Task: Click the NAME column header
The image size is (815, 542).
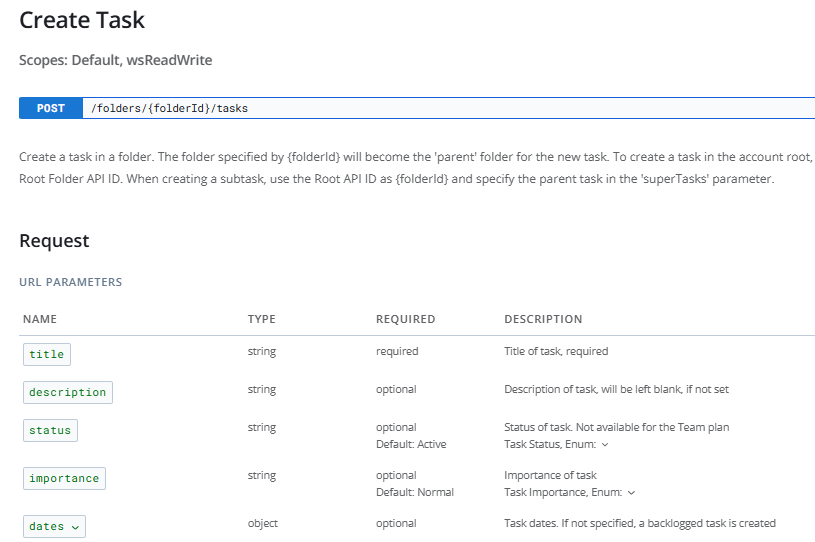Action: 40,319
